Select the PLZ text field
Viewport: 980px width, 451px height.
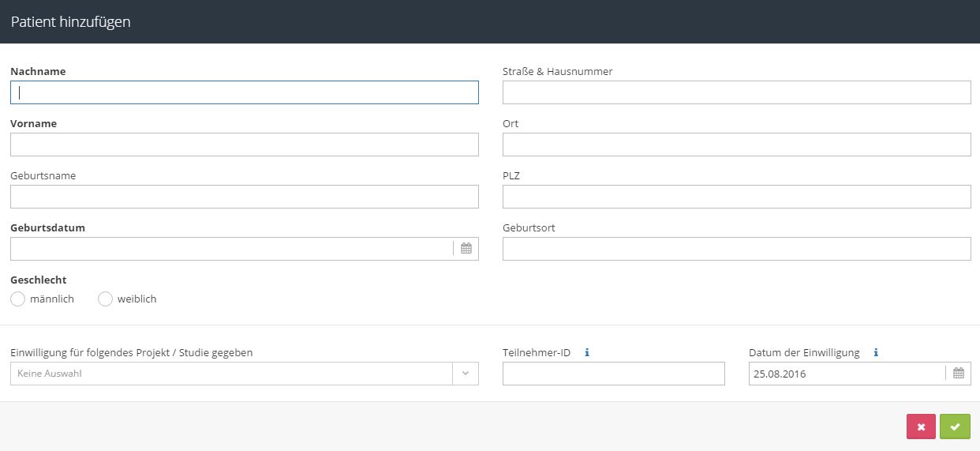click(737, 197)
